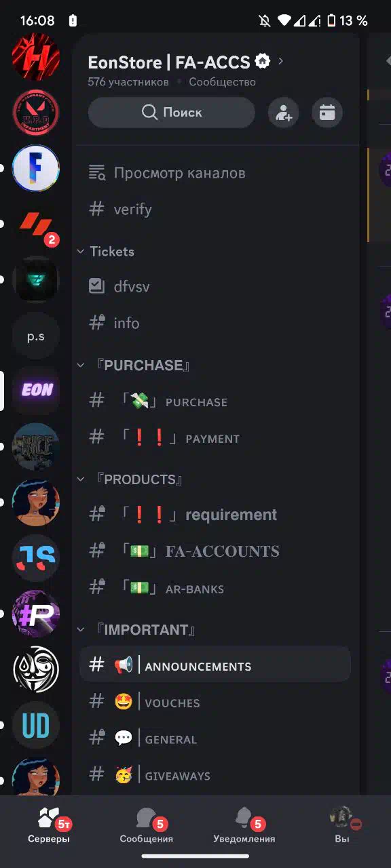Image resolution: width=391 pixels, height=868 pixels.
Task: Open the Anonymous mask server icon
Action: [36, 669]
